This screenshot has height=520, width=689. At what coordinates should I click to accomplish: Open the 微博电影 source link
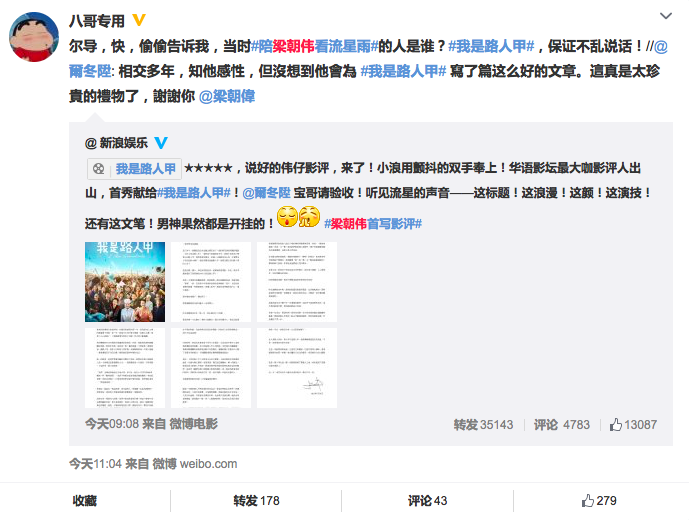coord(194,424)
